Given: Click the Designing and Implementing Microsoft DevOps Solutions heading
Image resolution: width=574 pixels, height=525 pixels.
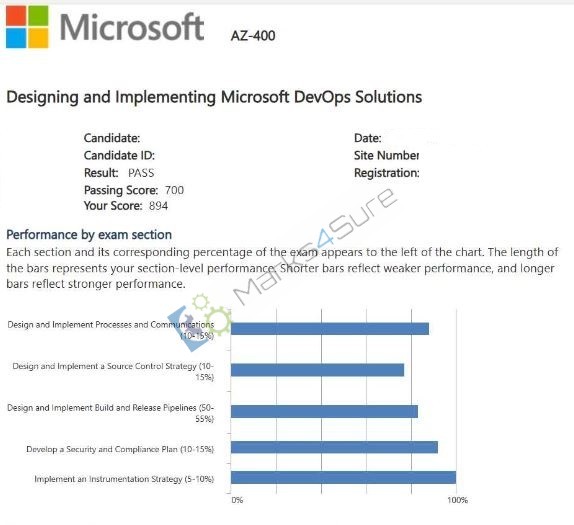Looking at the screenshot, I should tap(214, 97).
